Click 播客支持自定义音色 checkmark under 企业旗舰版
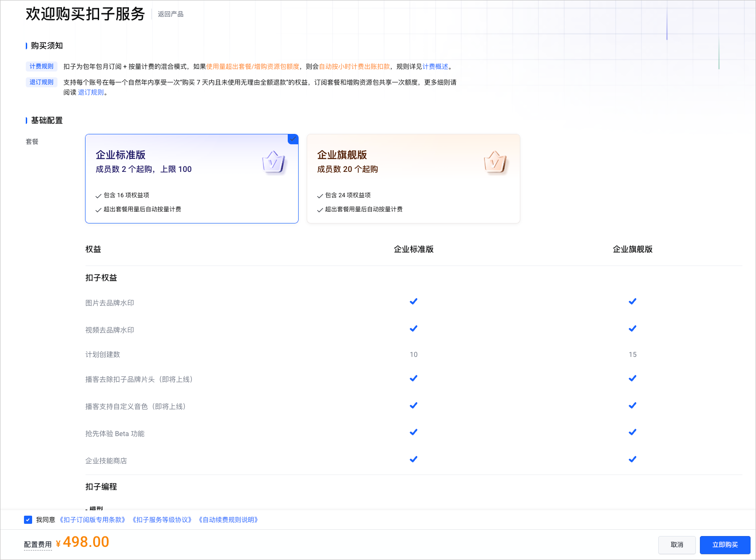Screen dimensions: 756x560 tap(632, 405)
